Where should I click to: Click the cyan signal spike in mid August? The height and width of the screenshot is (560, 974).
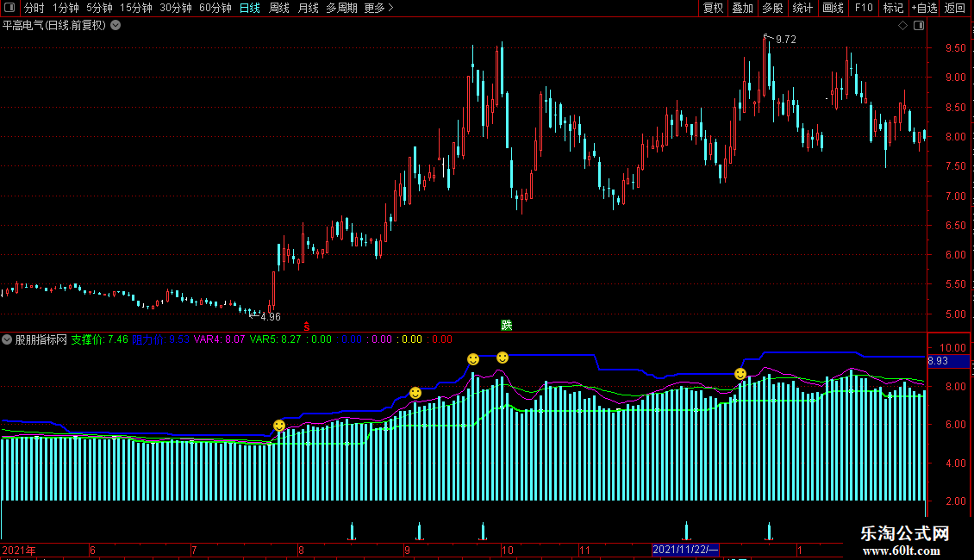353,532
